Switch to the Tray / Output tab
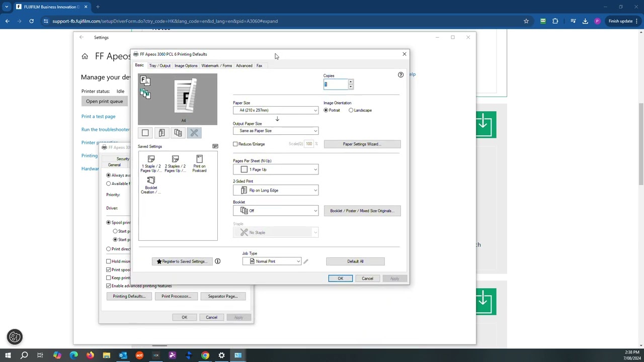 [x=159, y=66]
